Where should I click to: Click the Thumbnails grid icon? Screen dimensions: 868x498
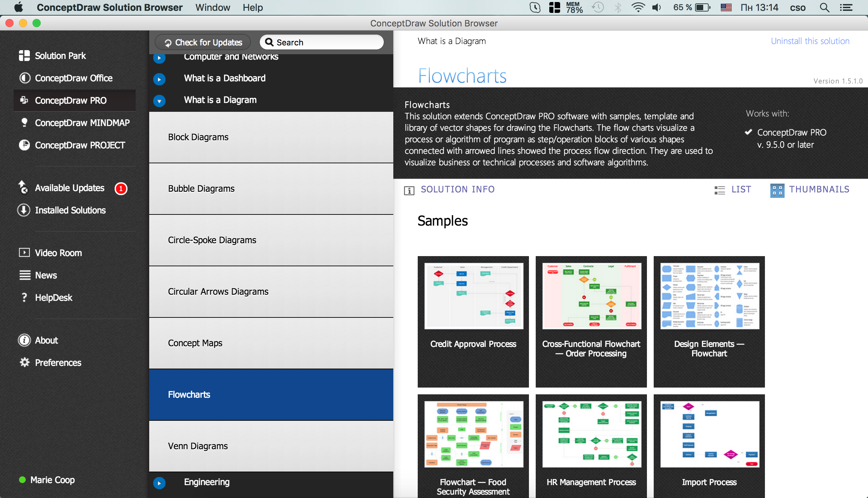[777, 190]
